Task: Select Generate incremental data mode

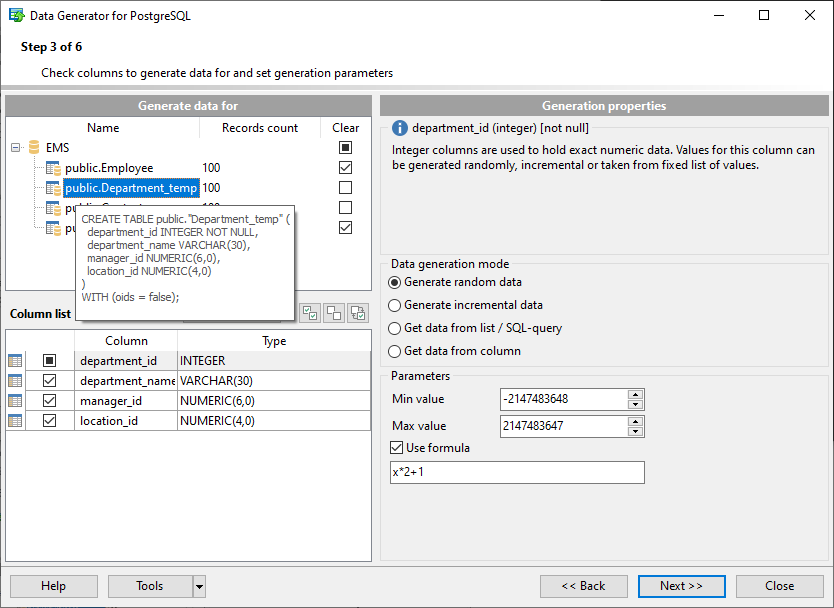Action: pos(395,305)
